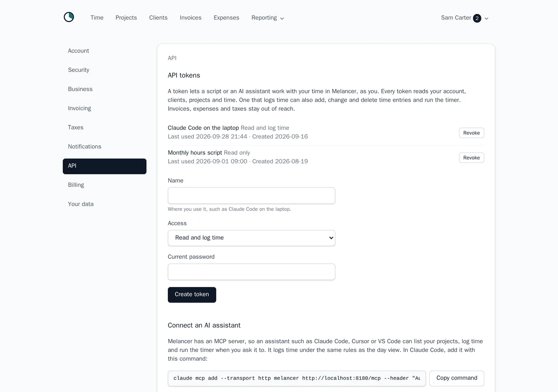
Task: Navigate to Clients
Action: point(158,18)
